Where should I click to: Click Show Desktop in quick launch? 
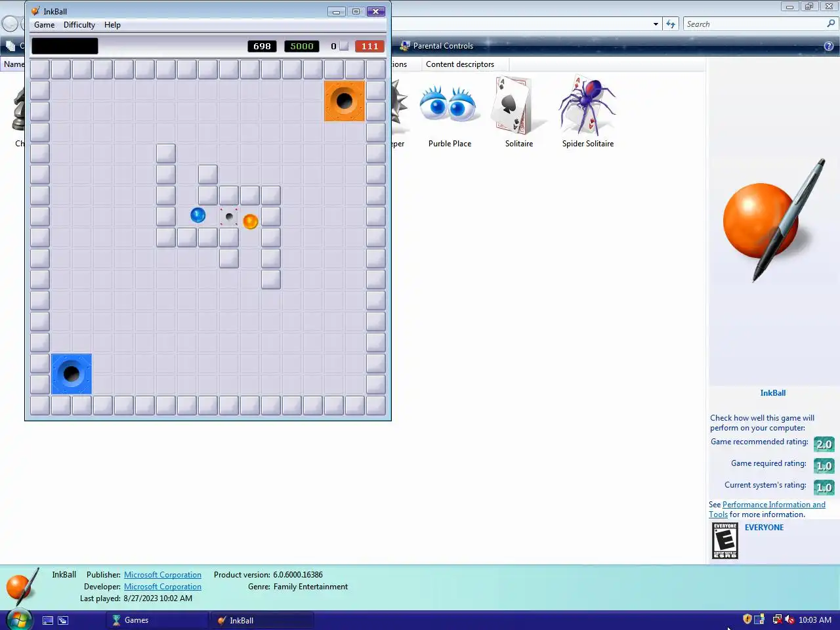point(48,620)
